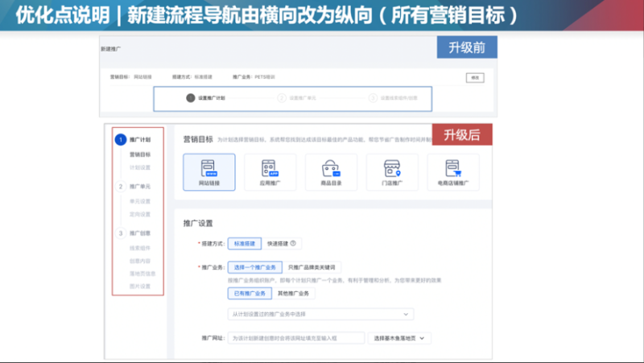Go to 定向设置 sub-step in side navigation
This screenshot has width=644, height=363.
pyautogui.click(x=140, y=214)
